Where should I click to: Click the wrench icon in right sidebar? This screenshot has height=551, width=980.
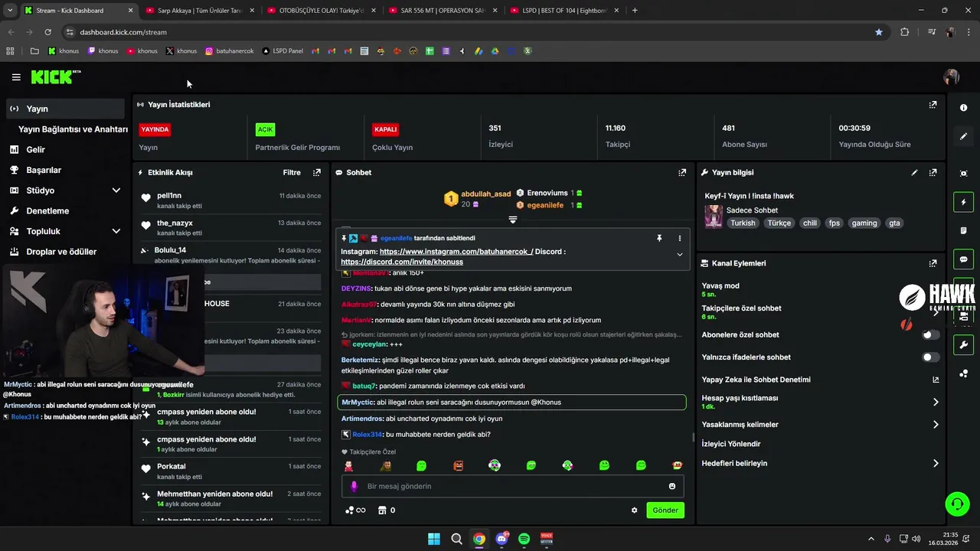pyautogui.click(x=963, y=344)
